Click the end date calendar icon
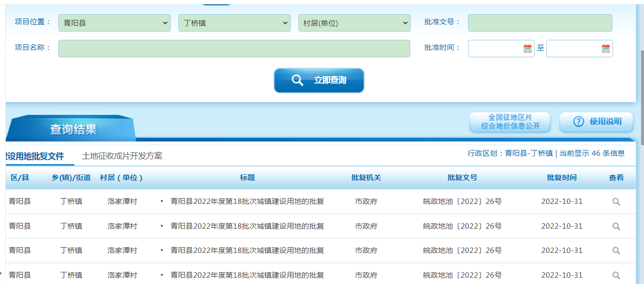 tap(606, 49)
